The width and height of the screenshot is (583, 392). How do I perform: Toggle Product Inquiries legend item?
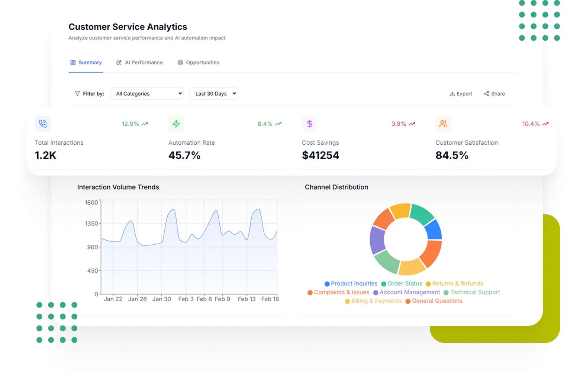351,284
